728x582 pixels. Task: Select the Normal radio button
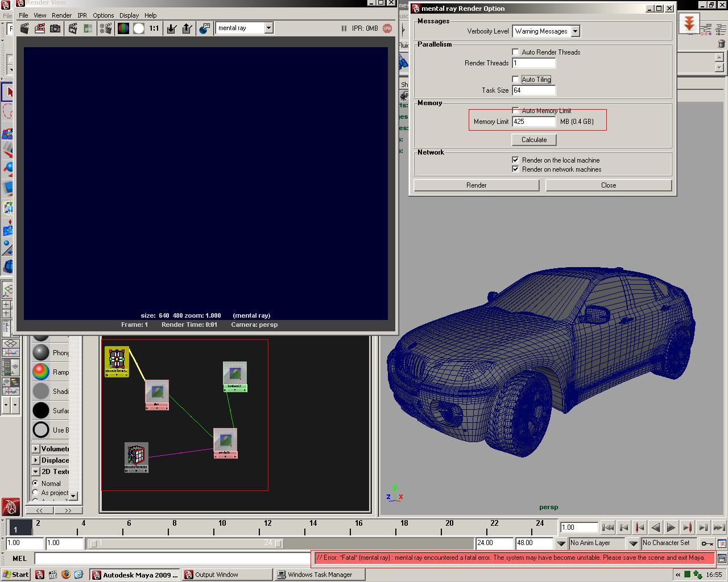point(35,483)
